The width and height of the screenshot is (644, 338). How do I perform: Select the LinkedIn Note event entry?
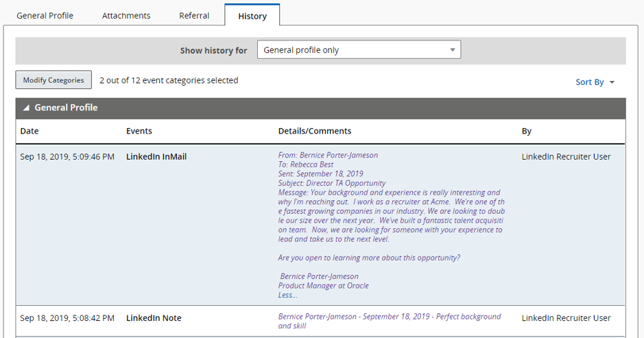pyautogui.click(x=154, y=318)
